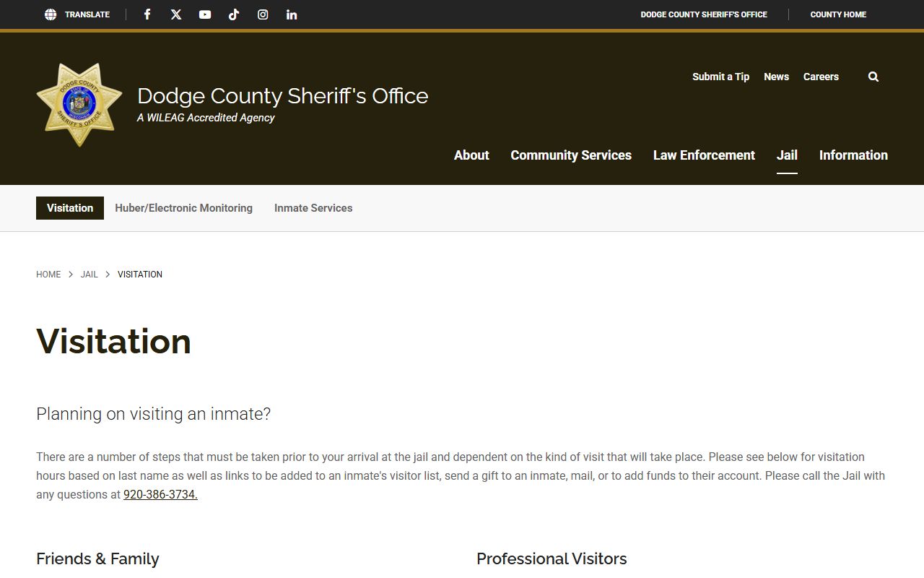Click the Friends & Family heading

[x=97, y=559]
